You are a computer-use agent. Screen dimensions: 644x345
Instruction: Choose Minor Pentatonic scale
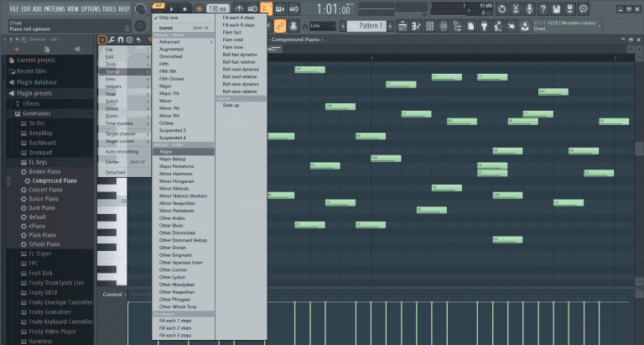click(184, 211)
